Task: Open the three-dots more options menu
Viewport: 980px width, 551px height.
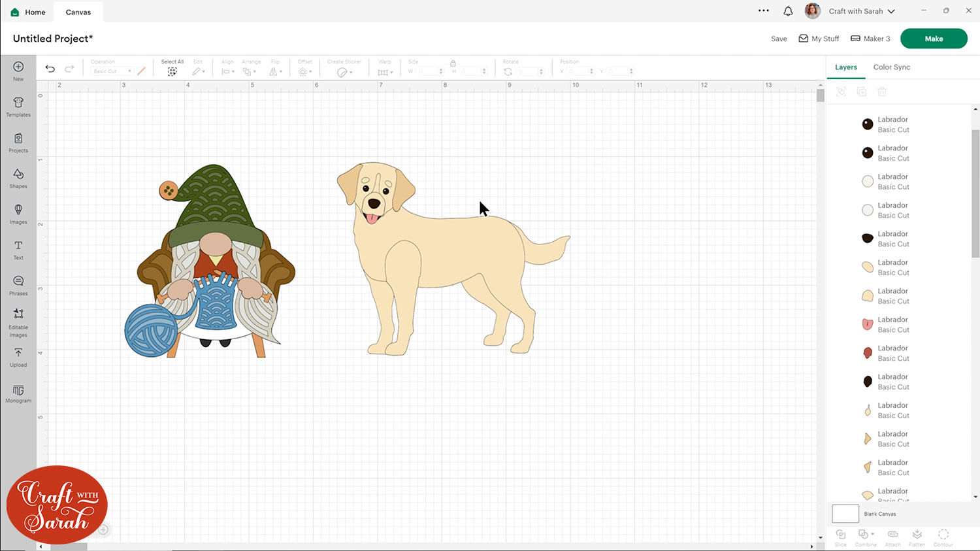Action: click(x=763, y=11)
